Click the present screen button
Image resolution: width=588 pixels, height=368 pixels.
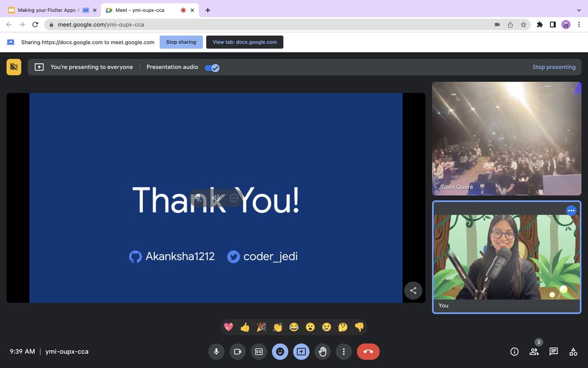(x=301, y=351)
